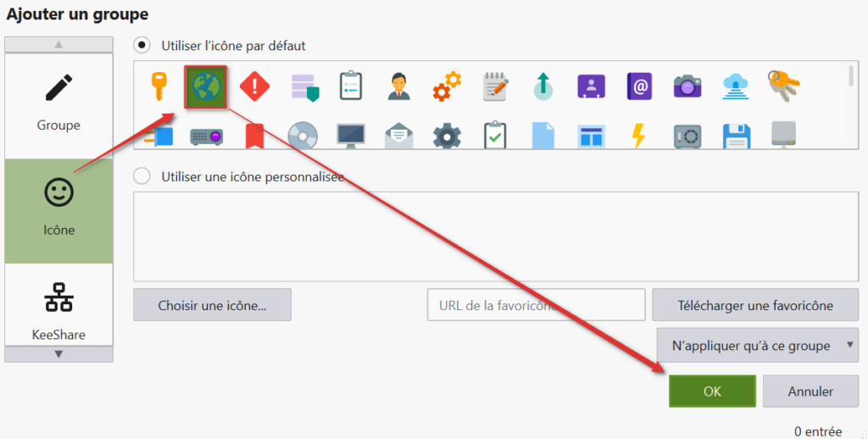
Task: Select the purple @ email icon
Action: point(639,86)
